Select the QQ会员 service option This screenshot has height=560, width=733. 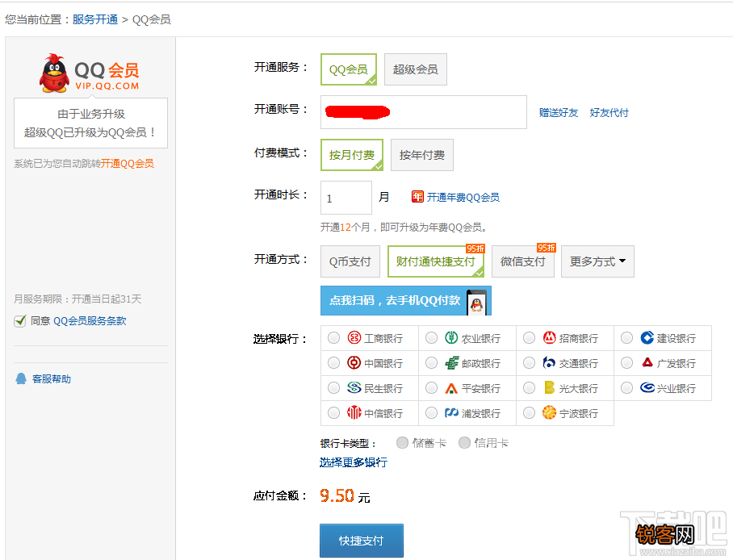(349, 69)
